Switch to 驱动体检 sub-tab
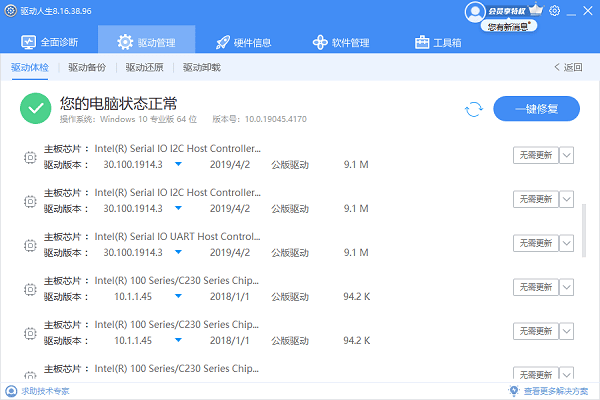 coord(30,67)
